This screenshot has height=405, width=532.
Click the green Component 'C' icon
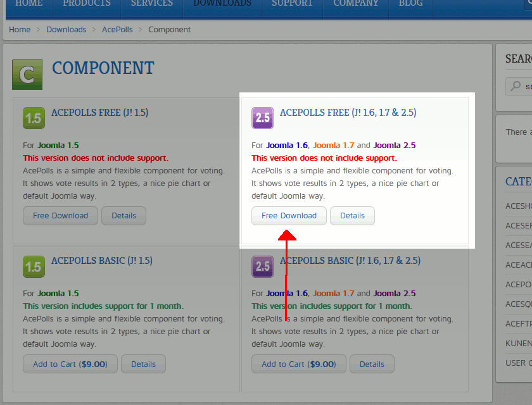tap(27, 75)
